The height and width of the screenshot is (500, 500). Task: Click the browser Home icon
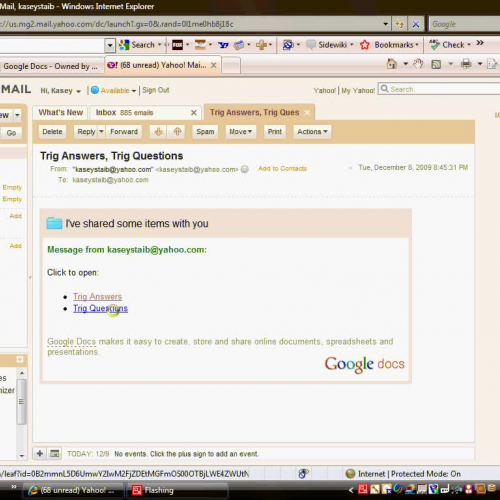392,64
